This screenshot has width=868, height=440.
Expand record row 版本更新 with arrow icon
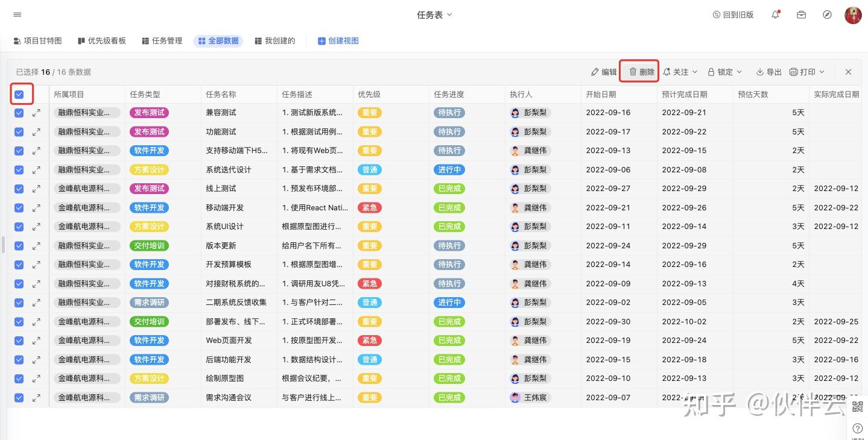pos(36,245)
